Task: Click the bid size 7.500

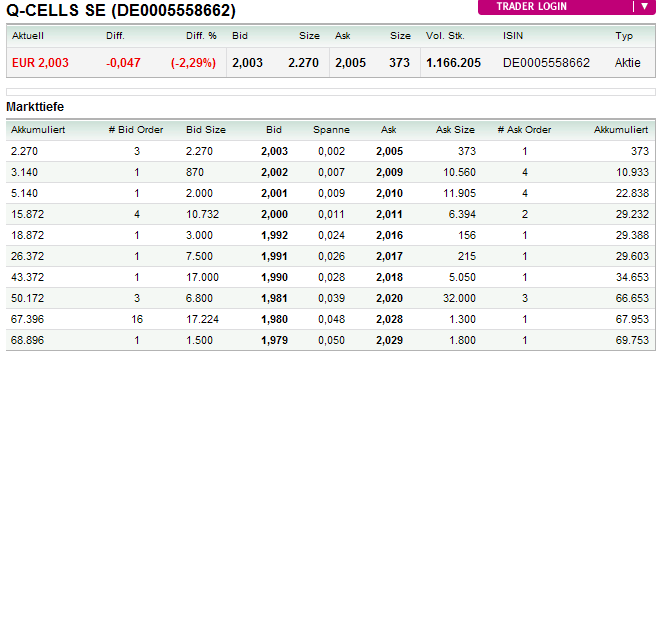Action: point(199,256)
